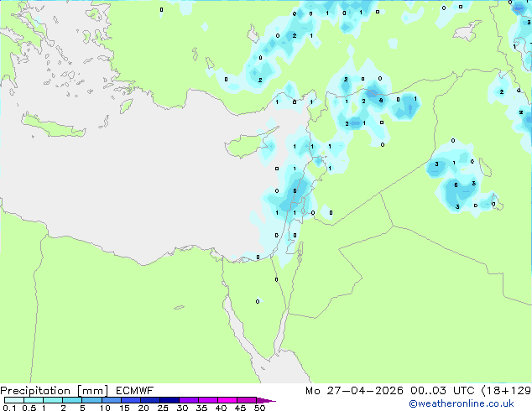Pick the legend color between 30 and 35
The height and width of the screenshot is (411, 532).
[x=188, y=400]
